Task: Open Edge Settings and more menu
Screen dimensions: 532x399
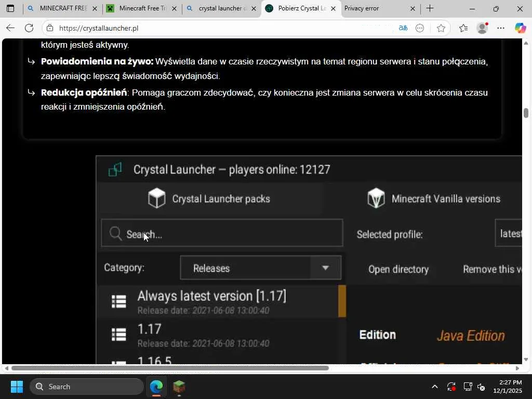Action: (501, 28)
